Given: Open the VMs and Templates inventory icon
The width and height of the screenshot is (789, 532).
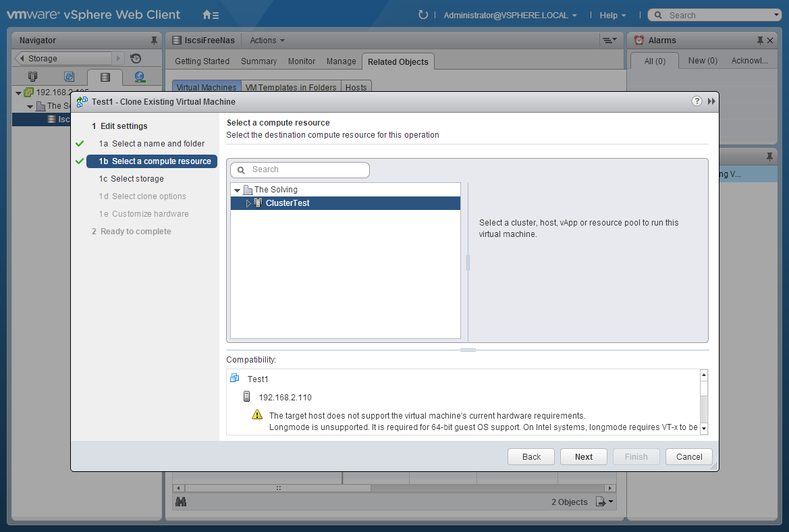Looking at the screenshot, I should point(69,76).
